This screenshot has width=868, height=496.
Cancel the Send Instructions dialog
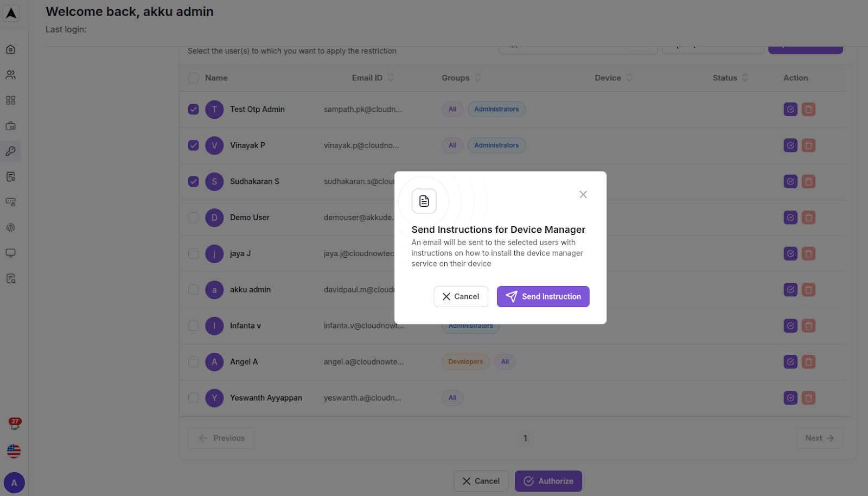tap(461, 297)
